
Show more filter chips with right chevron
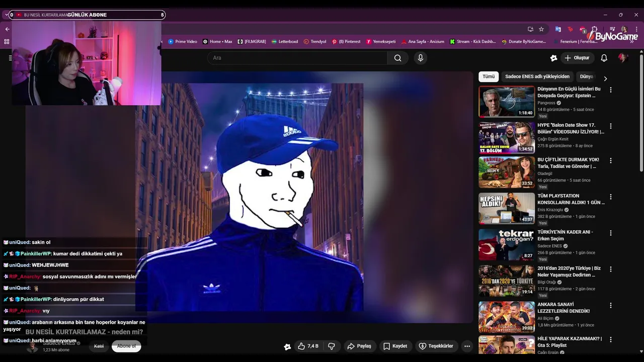pyautogui.click(x=605, y=78)
